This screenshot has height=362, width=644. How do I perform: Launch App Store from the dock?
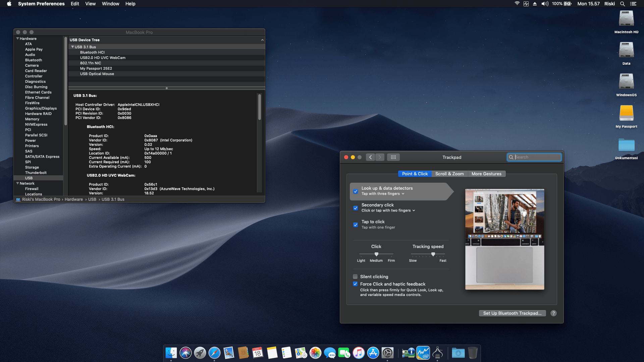pyautogui.click(x=373, y=353)
